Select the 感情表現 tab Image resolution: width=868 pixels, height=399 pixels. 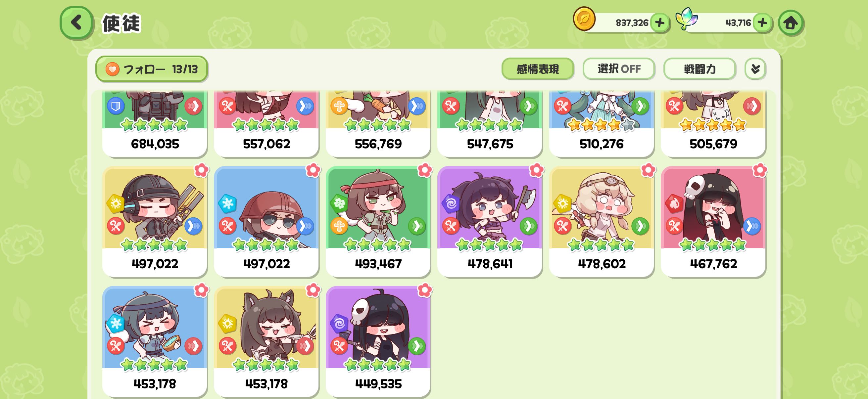click(537, 69)
